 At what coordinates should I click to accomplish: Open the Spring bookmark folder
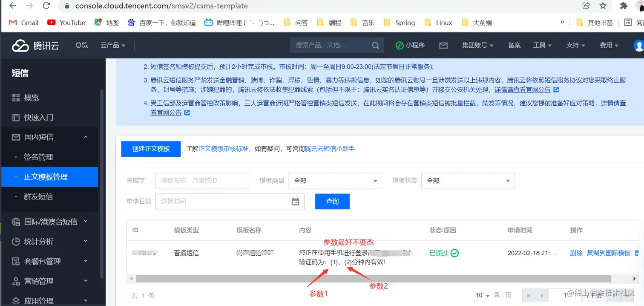399,23
